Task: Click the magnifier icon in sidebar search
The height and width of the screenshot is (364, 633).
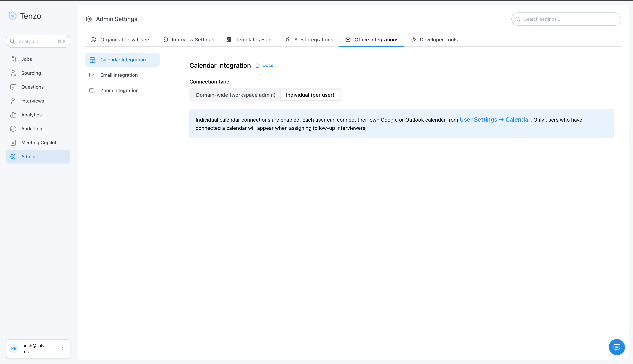Action: point(12,41)
